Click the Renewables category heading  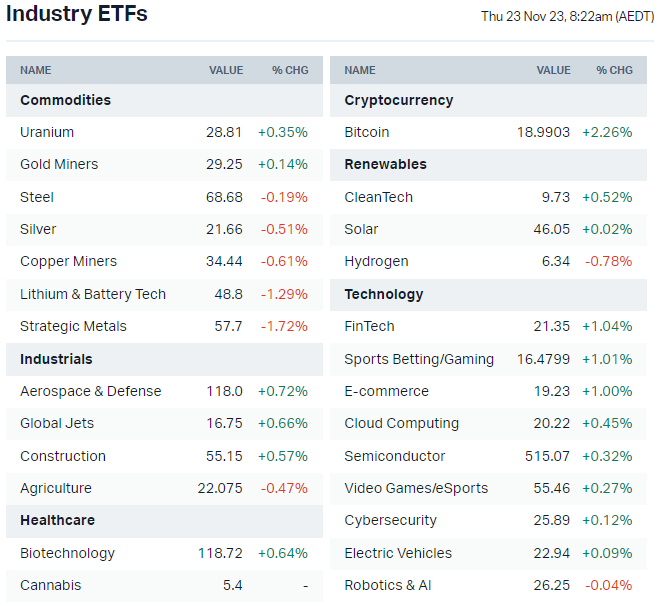coord(385,164)
